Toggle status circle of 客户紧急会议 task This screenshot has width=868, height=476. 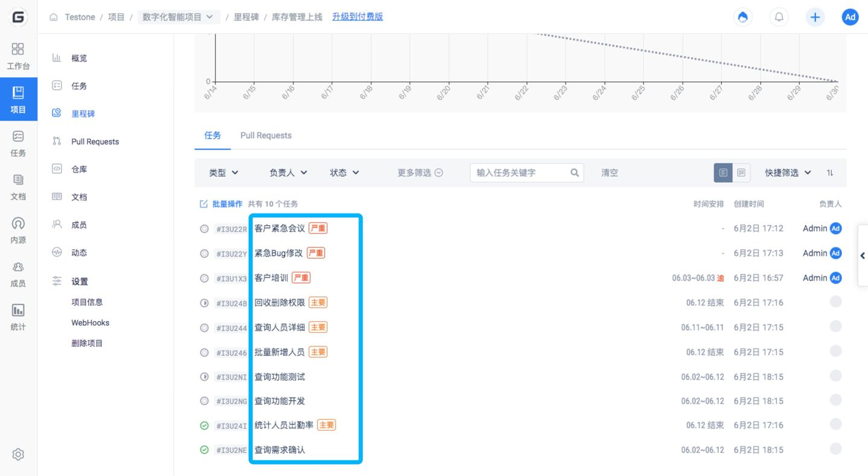coord(204,229)
